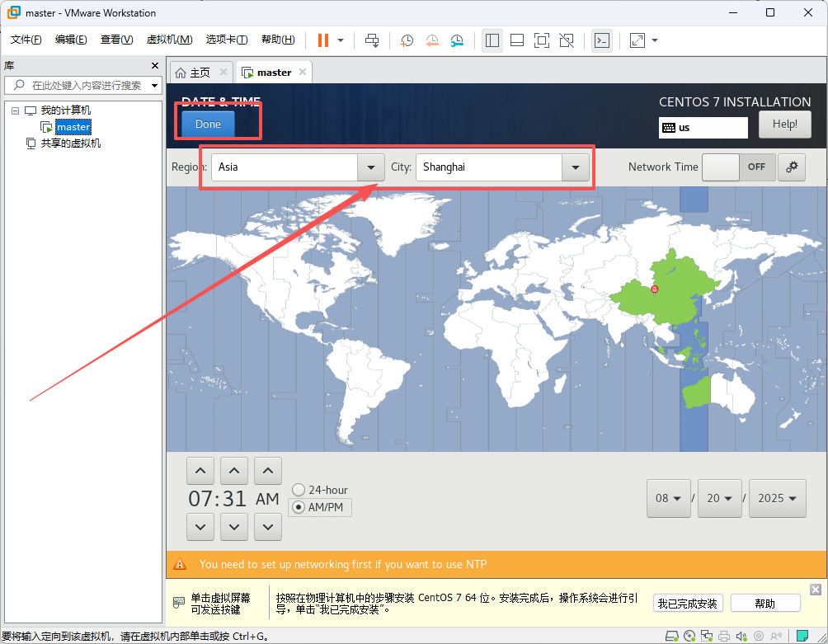
Task: Close the yellow install hint bar
Action: pos(816,590)
